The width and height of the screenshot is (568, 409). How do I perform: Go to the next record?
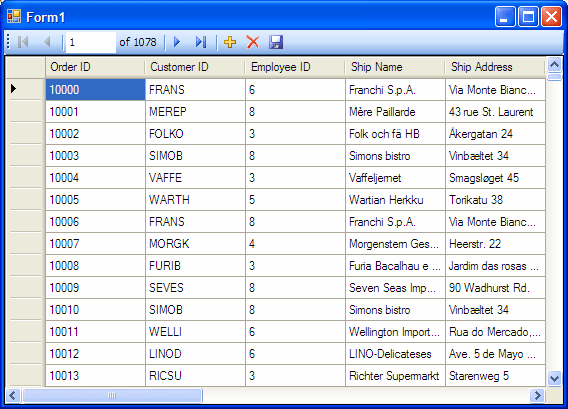click(177, 42)
